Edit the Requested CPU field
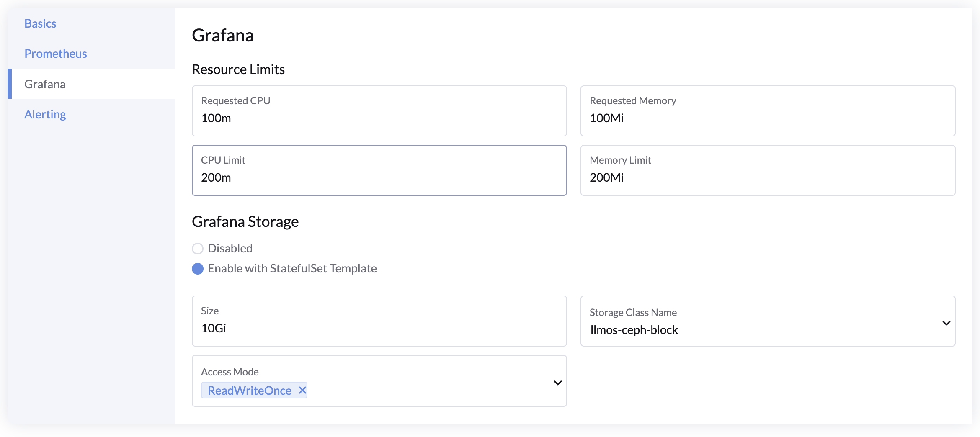Image resolution: width=980 pixels, height=437 pixels. [x=379, y=111]
